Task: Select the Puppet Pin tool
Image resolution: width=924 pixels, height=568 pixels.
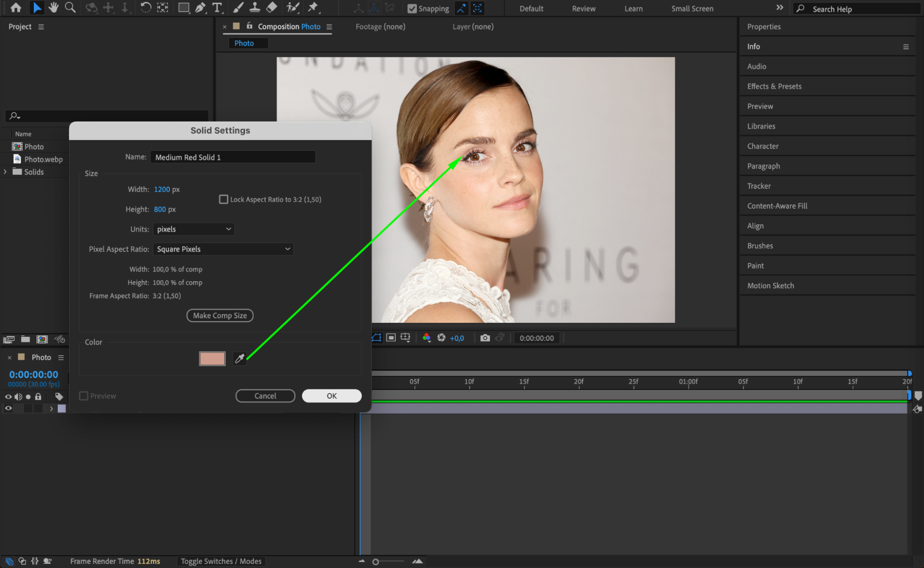Action: [313, 7]
